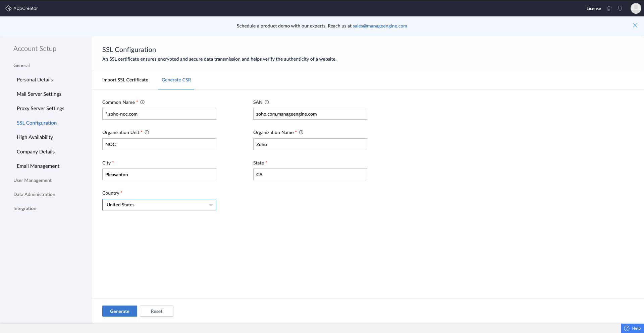Click info icon beside Organization Unit
This screenshot has height=333, width=644.
pyautogui.click(x=147, y=132)
